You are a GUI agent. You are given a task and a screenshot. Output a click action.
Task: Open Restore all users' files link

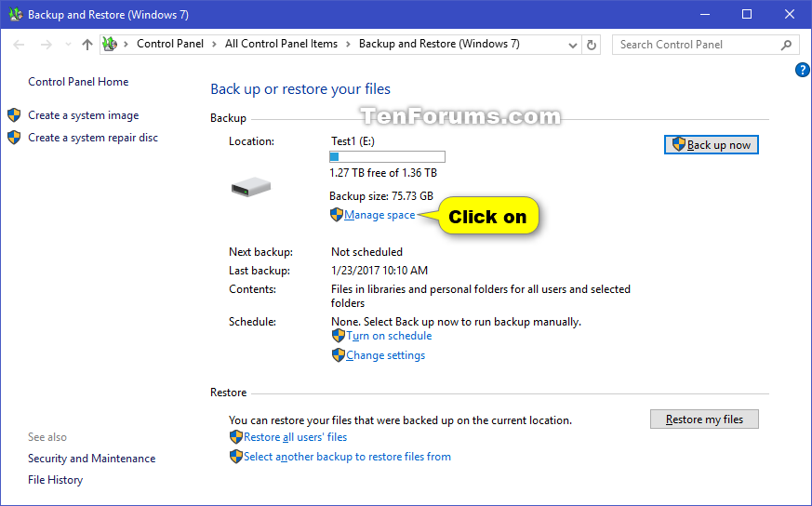[295, 438]
